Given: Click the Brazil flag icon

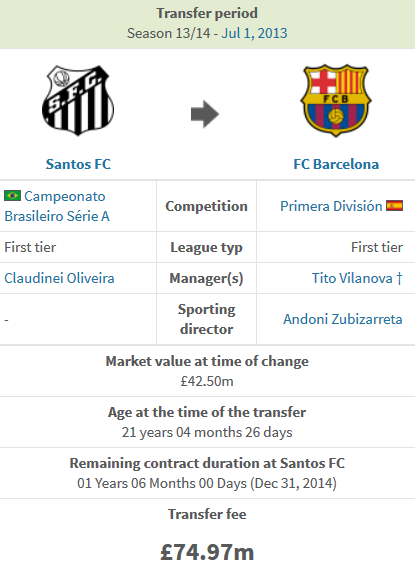Looking at the screenshot, I should point(12,195).
